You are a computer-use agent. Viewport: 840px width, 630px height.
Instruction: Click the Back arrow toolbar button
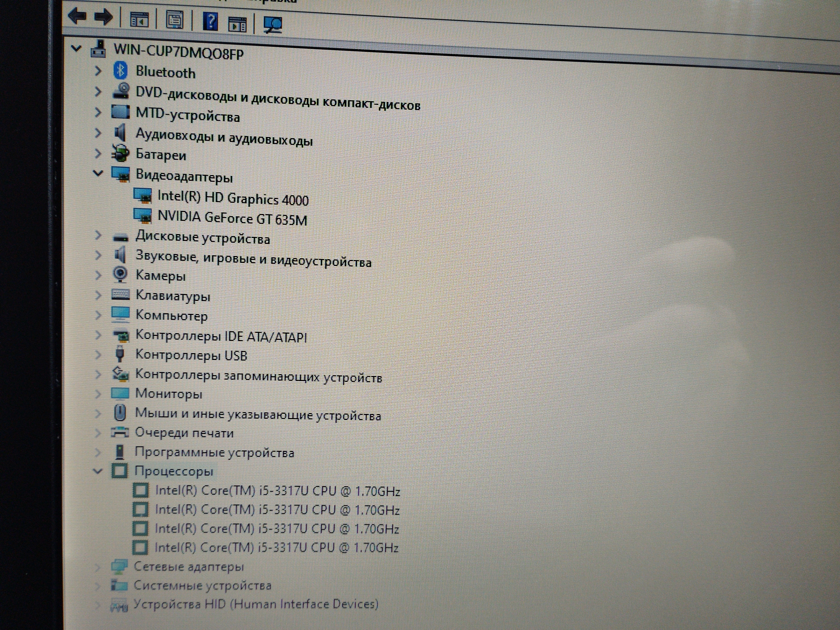click(x=77, y=16)
